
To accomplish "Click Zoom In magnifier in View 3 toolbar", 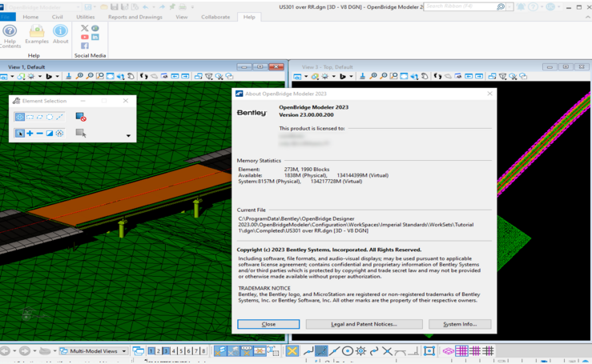I will point(373,76).
